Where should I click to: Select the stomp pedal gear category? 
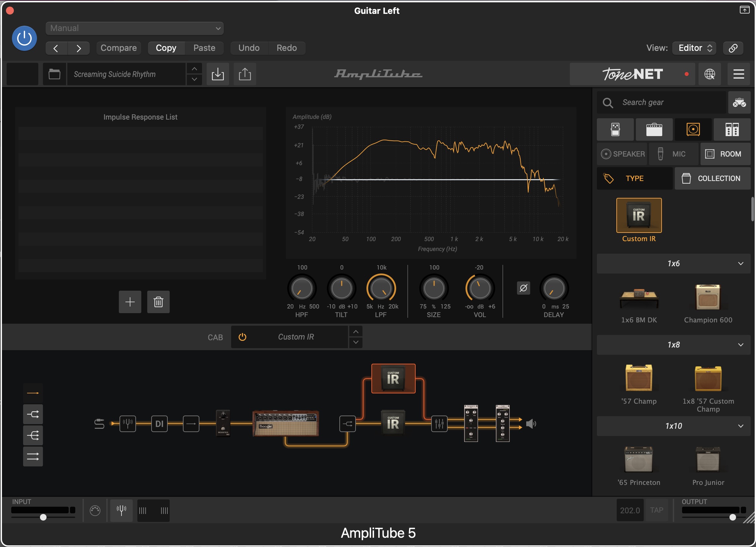pyautogui.click(x=615, y=129)
